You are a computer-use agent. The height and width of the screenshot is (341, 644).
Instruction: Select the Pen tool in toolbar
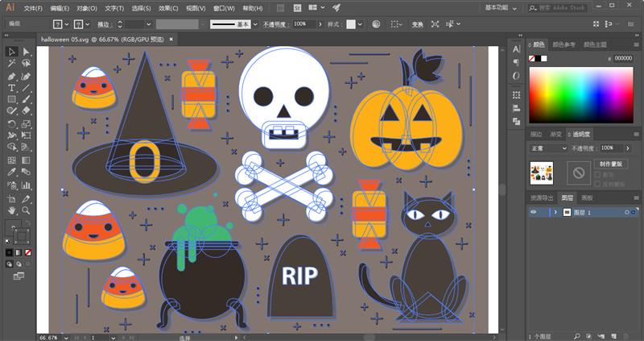click(x=11, y=76)
